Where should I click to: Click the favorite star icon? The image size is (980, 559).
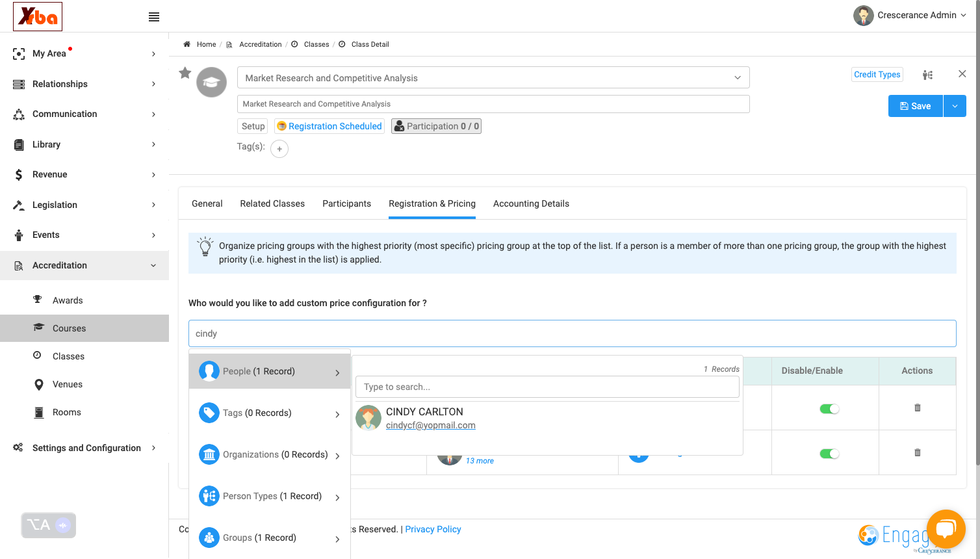(x=185, y=73)
